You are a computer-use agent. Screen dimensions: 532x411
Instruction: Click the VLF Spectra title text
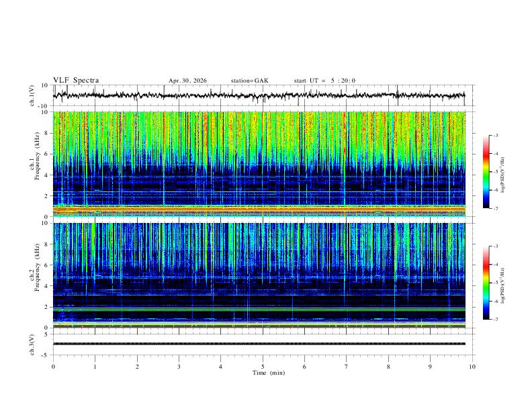[76, 81]
